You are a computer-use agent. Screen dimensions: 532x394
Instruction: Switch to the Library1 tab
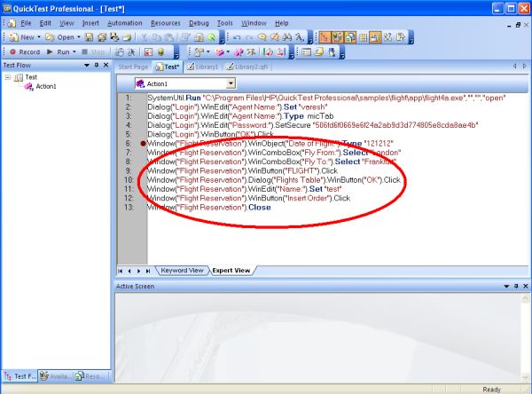pos(202,67)
